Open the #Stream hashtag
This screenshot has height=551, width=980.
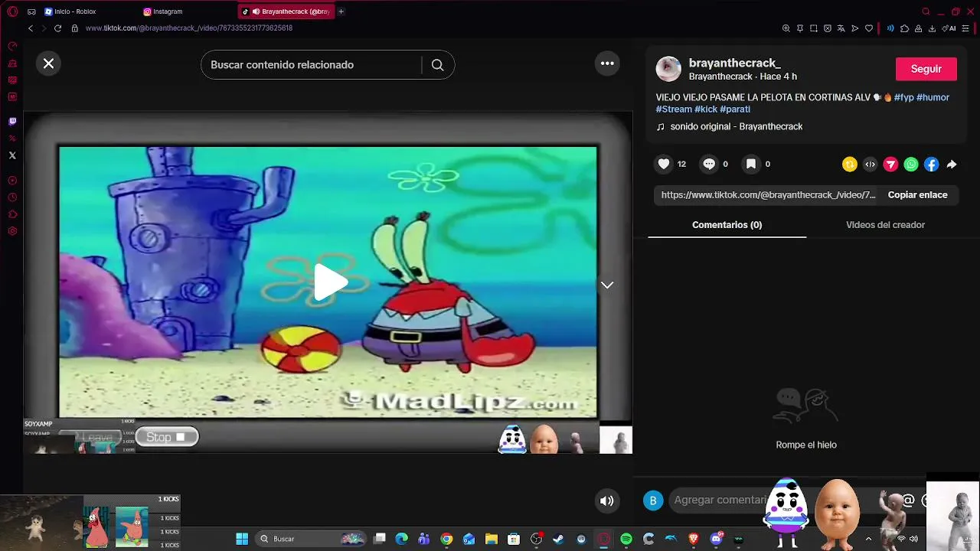point(674,109)
